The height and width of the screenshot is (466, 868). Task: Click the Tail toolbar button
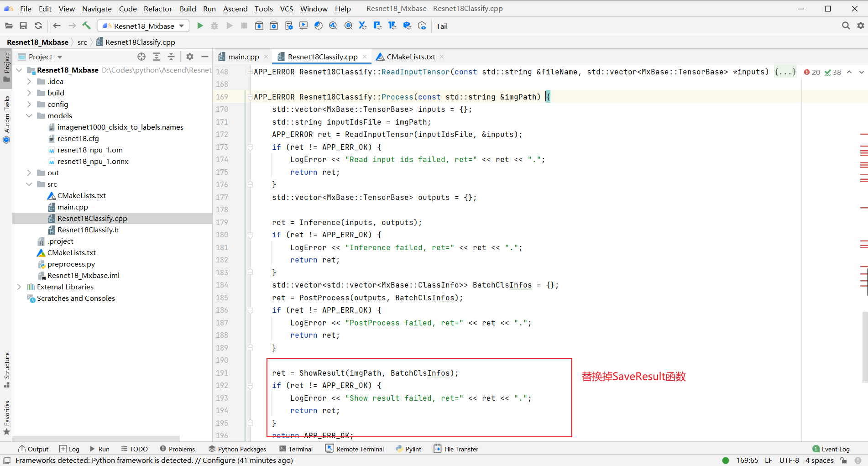pos(442,26)
